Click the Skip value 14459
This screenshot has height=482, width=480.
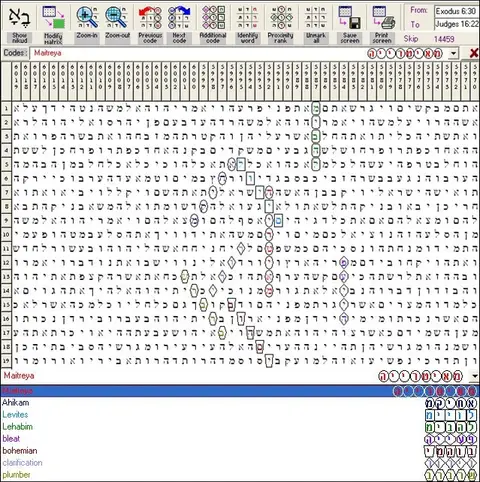tap(444, 39)
